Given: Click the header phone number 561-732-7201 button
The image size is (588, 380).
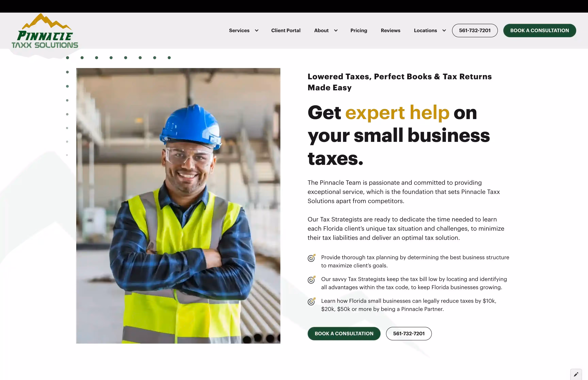Looking at the screenshot, I should [x=475, y=31].
